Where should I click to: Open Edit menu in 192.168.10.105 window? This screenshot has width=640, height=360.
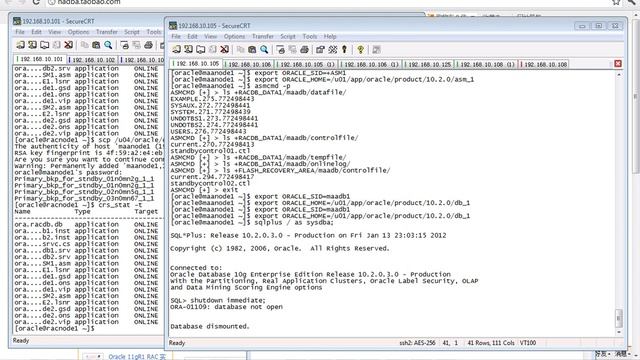(192, 36)
